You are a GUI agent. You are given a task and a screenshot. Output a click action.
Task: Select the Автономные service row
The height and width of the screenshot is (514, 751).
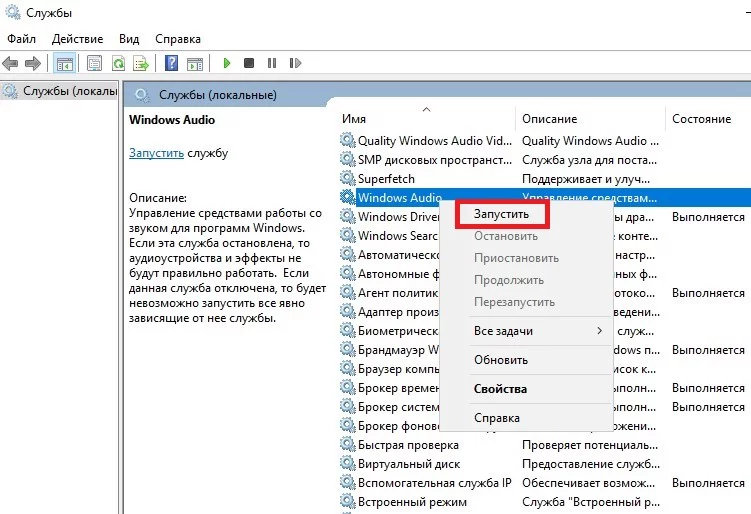(398, 274)
